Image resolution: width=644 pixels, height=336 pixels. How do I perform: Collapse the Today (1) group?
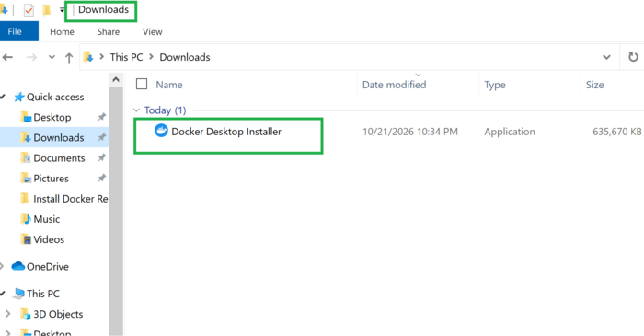(136, 110)
